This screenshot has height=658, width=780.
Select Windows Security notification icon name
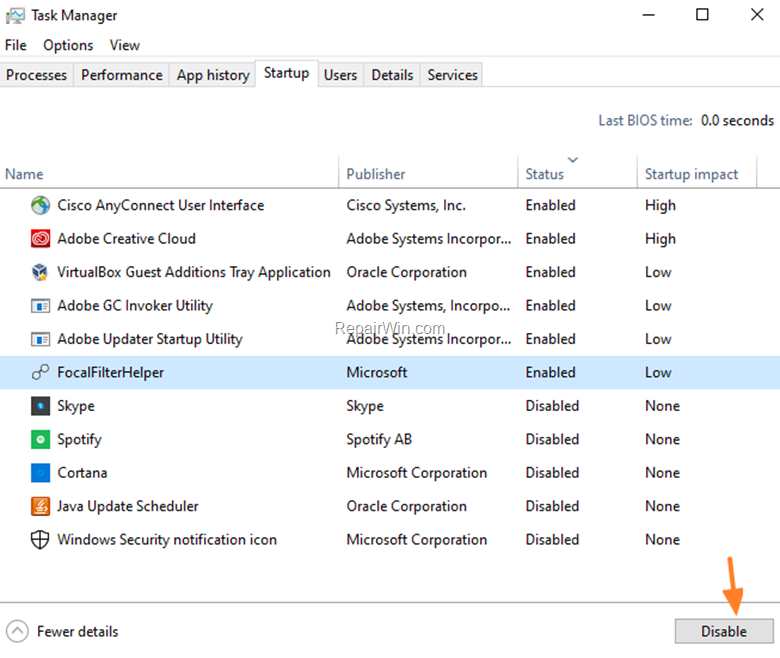tap(167, 539)
